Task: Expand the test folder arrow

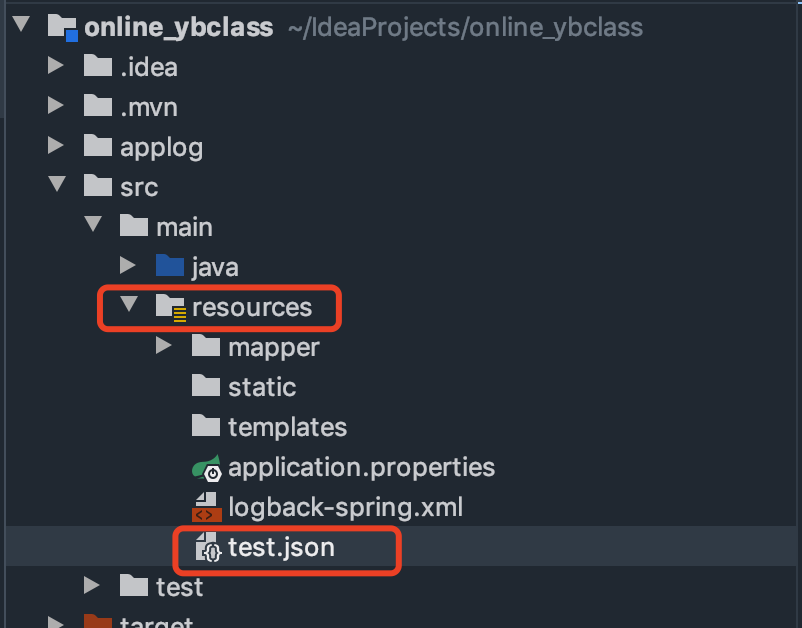Action: pos(92,585)
